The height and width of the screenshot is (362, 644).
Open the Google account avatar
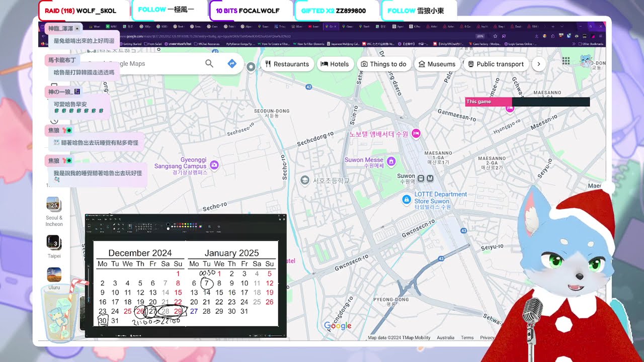[x=586, y=61]
